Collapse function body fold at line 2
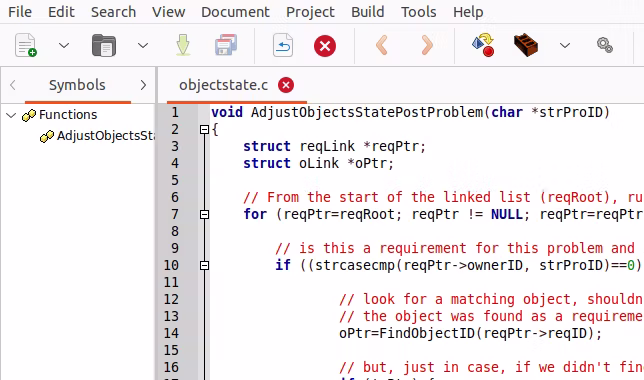 [204, 130]
